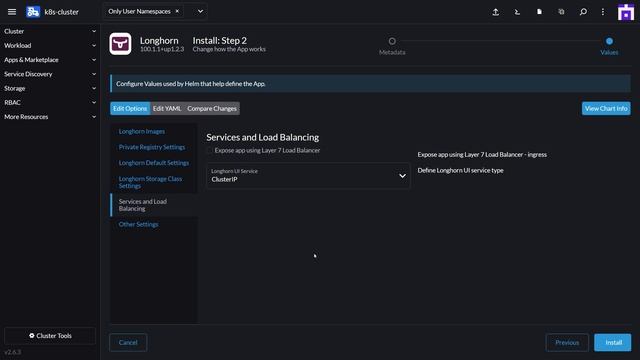Click the View Chart Info button
Screen dimensions: 640x360
(x=606, y=109)
